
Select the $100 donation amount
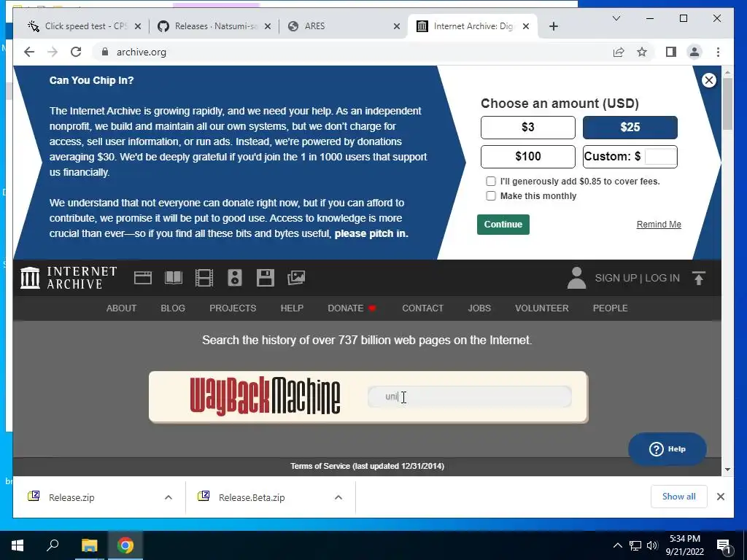tap(528, 156)
